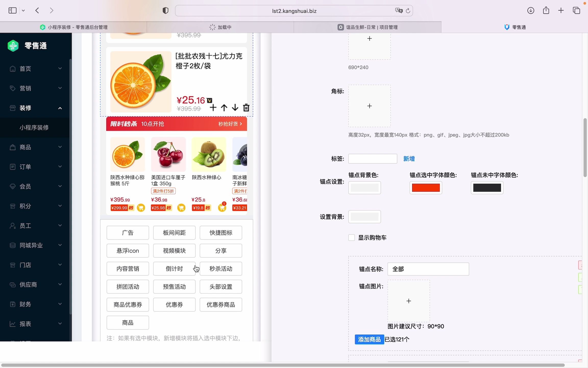Click the plus icon on orange product module

(x=213, y=108)
